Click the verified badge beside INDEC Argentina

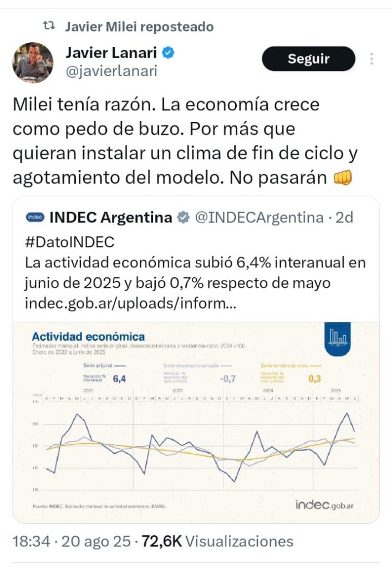[182, 217]
